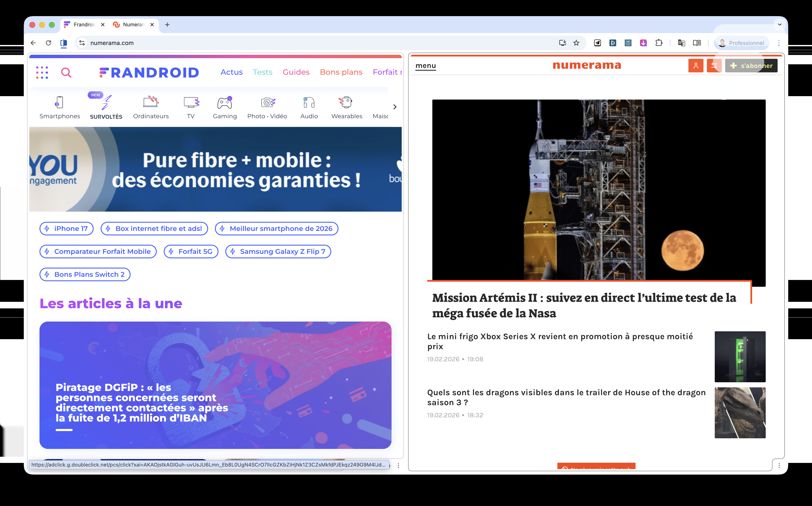
Task: Bookmark this page with star icon
Action: [576, 43]
